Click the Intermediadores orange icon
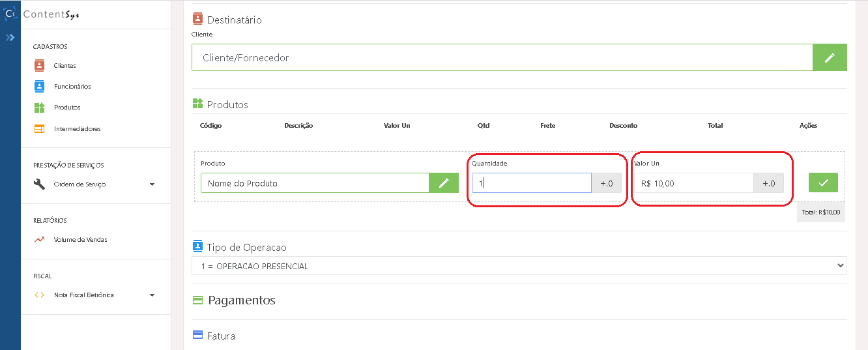The width and height of the screenshot is (868, 350). coord(39,129)
